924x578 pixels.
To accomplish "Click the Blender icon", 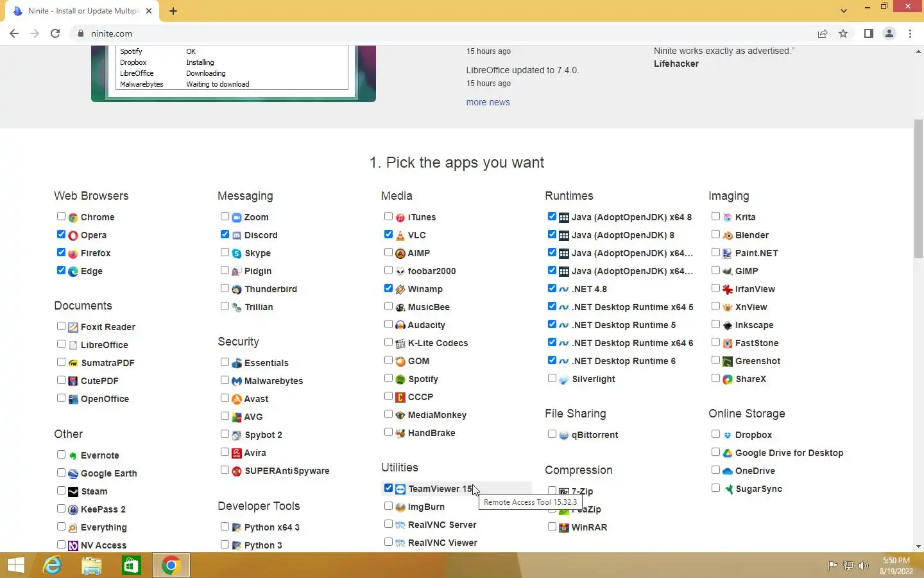I will click(728, 236).
